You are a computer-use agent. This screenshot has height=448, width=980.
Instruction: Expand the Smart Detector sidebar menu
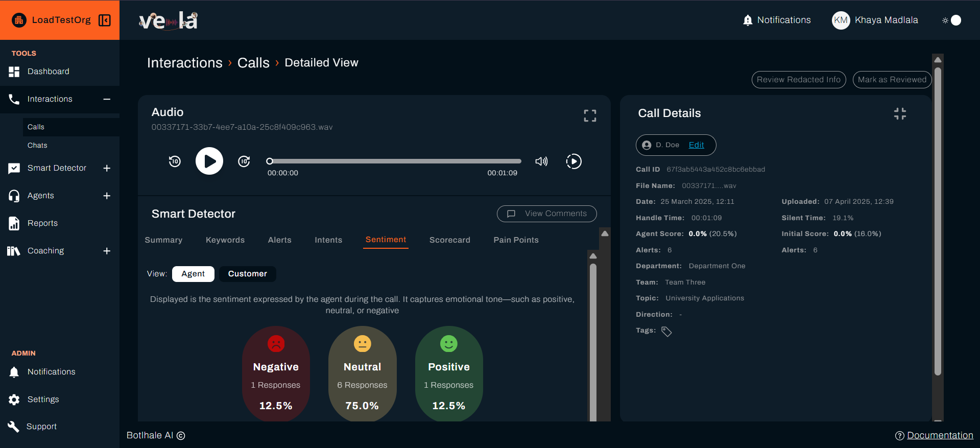tap(107, 168)
